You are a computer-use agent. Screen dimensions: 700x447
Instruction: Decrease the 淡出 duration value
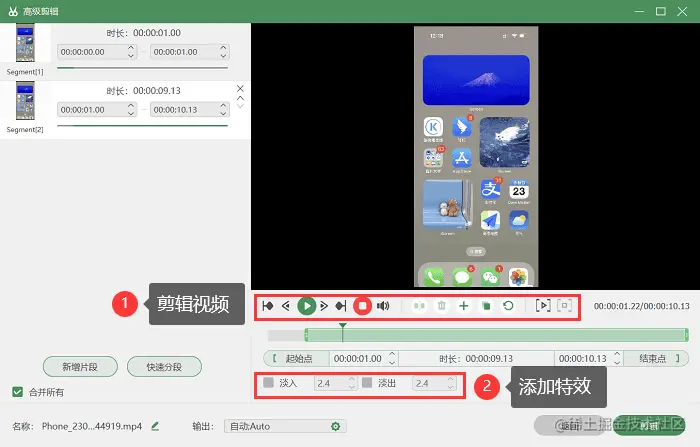pyautogui.click(x=450, y=387)
